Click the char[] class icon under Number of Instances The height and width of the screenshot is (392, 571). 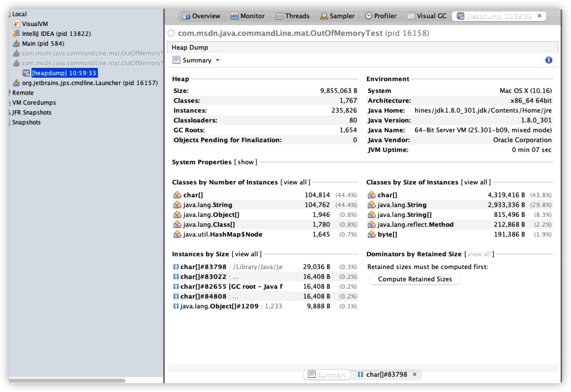point(177,195)
